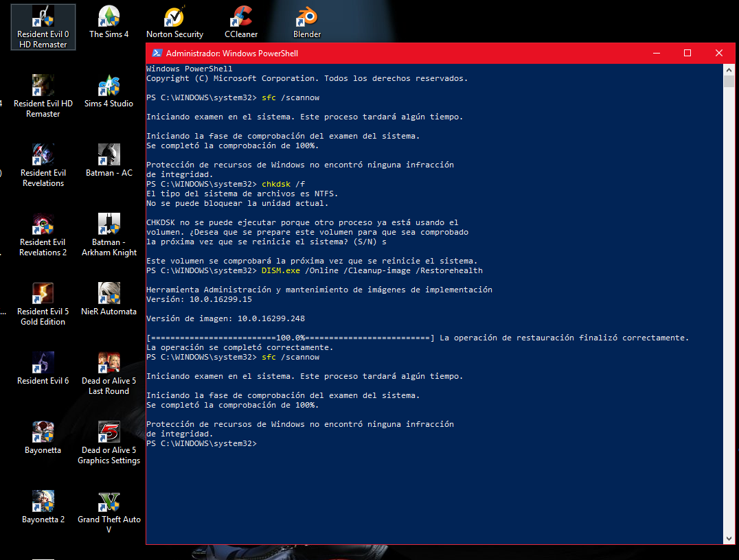Image resolution: width=739 pixels, height=560 pixels.
Task: Click 'La operación se completó correctamente.' line
Action: [x=240, y=347]
